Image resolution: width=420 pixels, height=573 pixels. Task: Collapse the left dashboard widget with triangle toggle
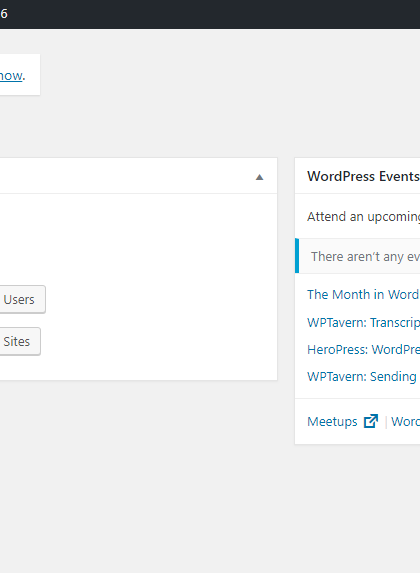259,177
